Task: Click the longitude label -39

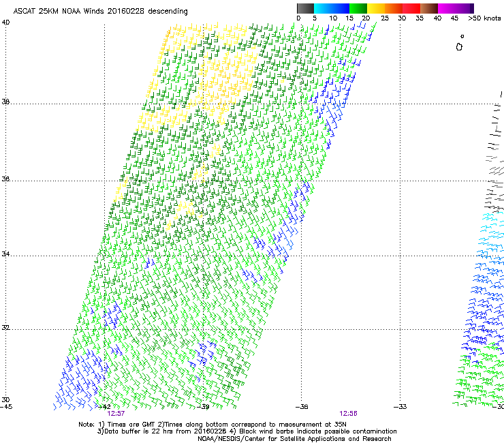Action: [x=203, y=407]
